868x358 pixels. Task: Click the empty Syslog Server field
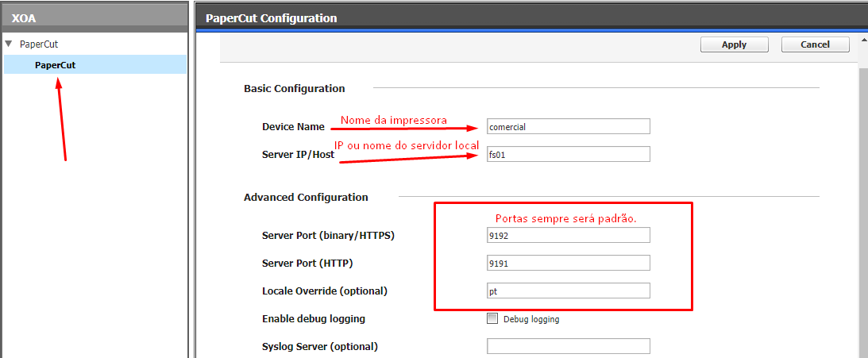click(x=568, y=346)
